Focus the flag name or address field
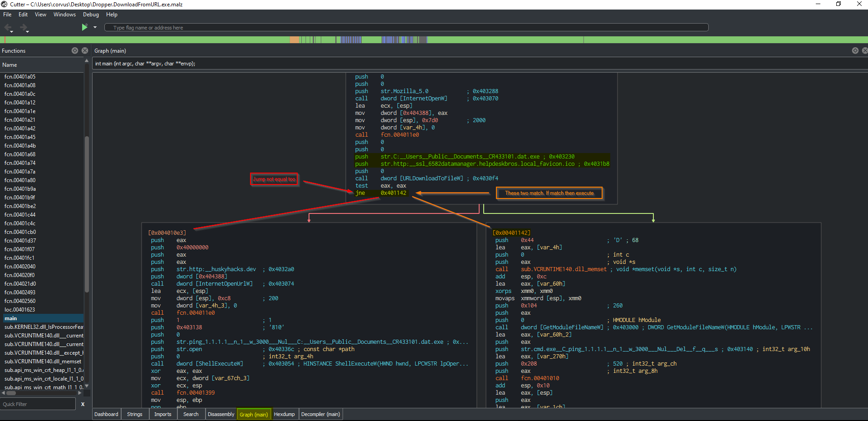 [406, 28]
